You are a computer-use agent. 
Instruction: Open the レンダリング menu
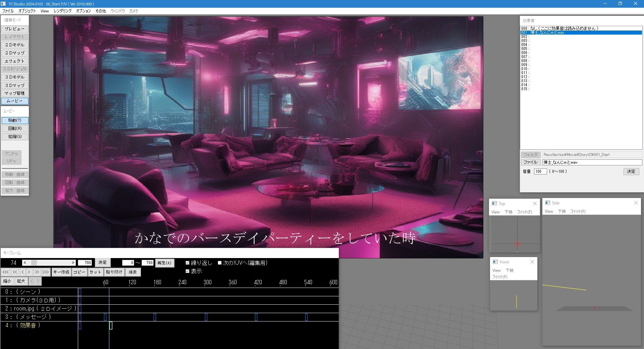pos(62,11)
